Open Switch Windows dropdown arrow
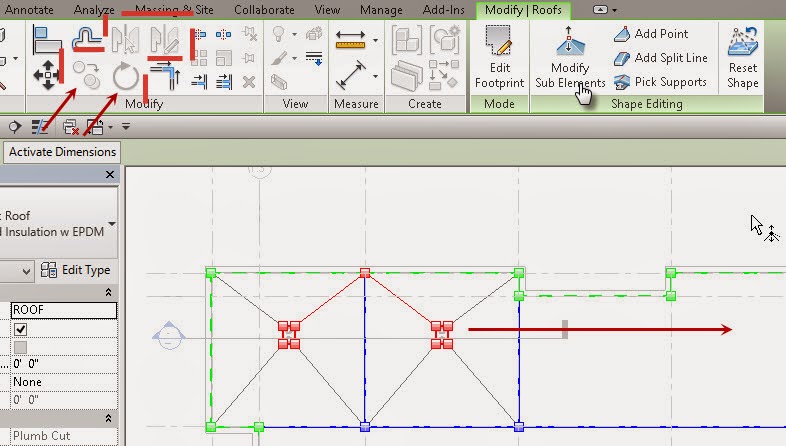This screenshot has height=446, width=786. 110,127
